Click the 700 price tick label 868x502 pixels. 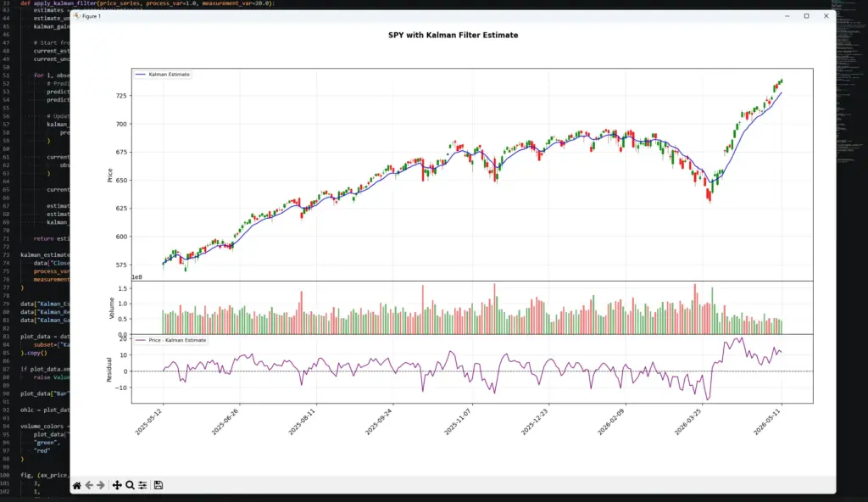click(121, 124)
